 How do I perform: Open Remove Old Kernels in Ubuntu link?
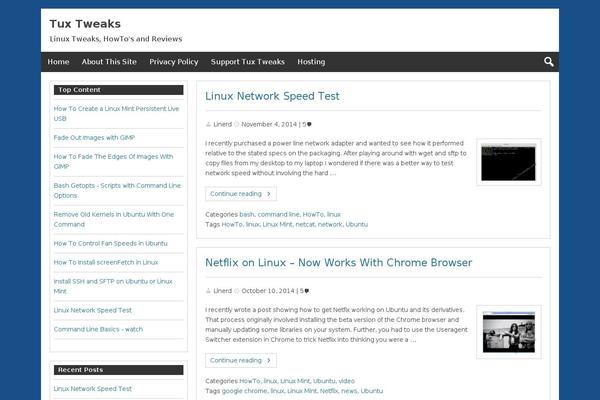[x=114, y=219]
